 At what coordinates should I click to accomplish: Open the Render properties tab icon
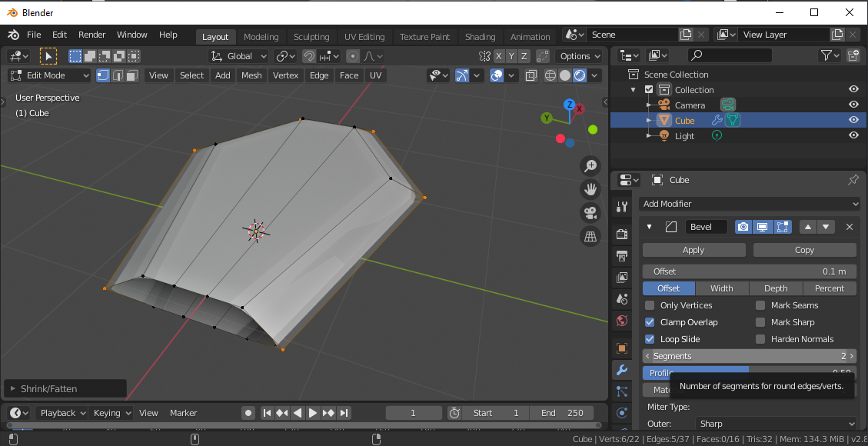coord(622,233)
